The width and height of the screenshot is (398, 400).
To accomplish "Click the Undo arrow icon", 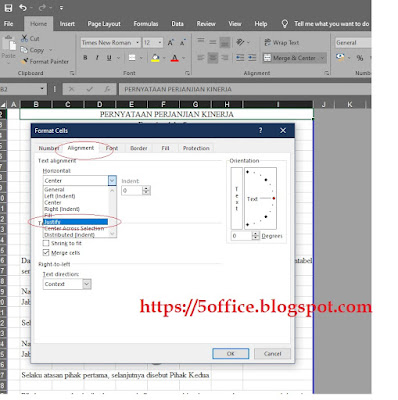I will coord(23,7).
